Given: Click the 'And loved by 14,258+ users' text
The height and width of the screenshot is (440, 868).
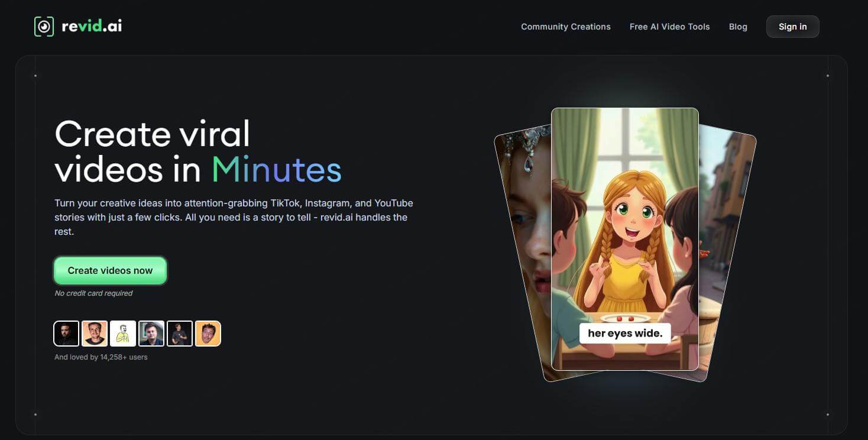Looking at the screenshot, I should coord(101,357).
